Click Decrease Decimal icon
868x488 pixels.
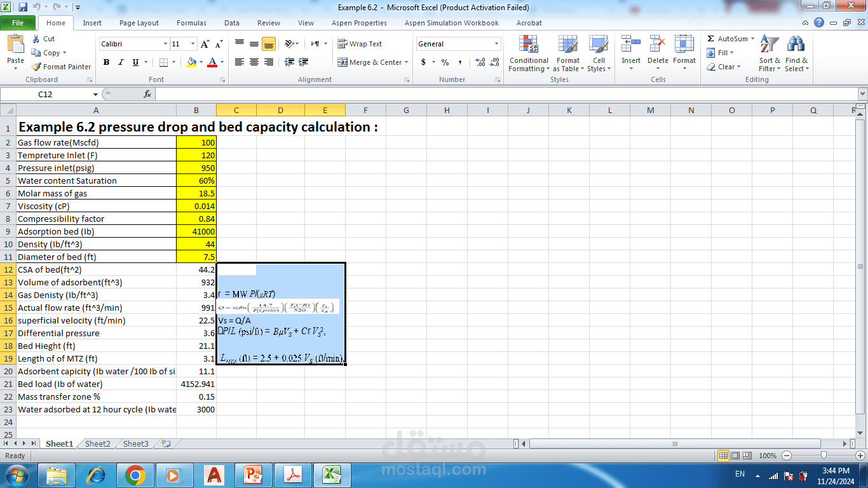pyautogui.click(x=494, y=62)
